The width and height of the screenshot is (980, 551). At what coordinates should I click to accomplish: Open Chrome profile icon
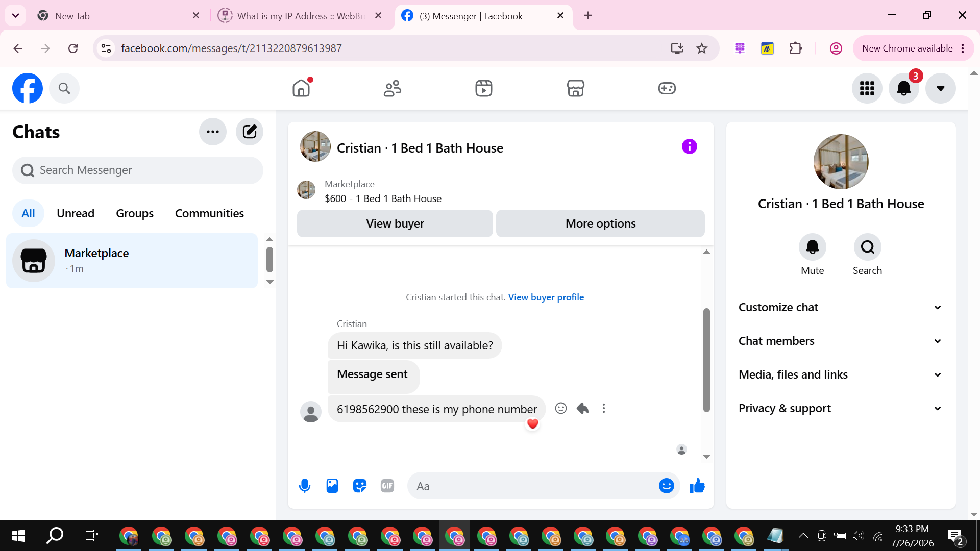pos(836,48)
